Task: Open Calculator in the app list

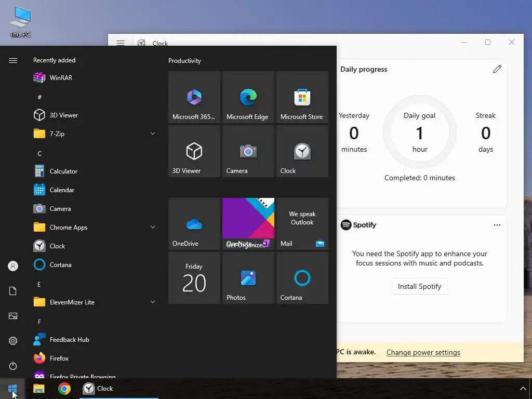Action: click(x=95, y=171)
